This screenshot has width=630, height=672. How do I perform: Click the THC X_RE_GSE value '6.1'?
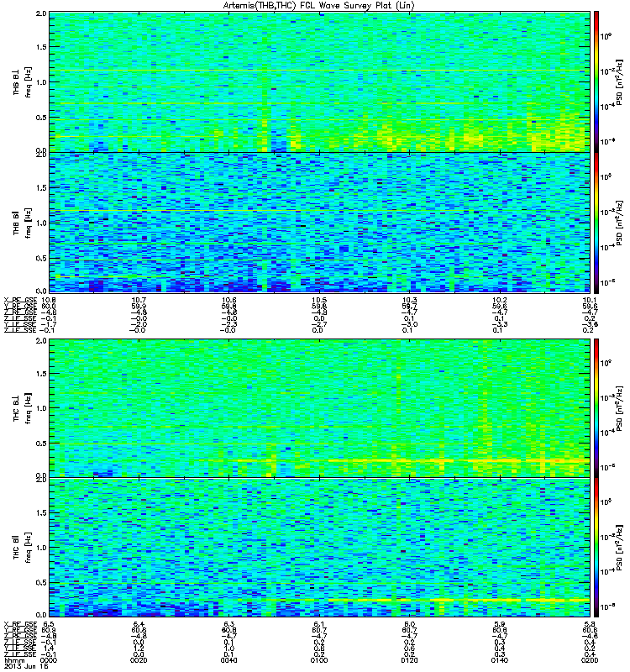point(319,624)
